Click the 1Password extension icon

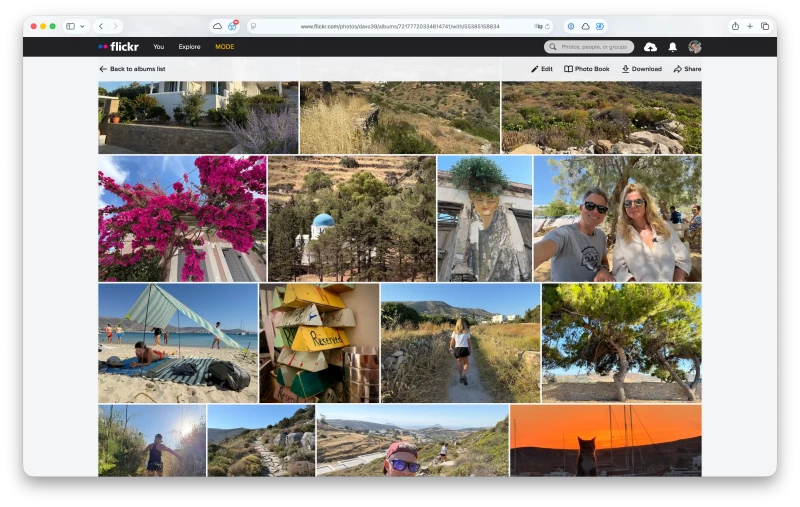571,26
